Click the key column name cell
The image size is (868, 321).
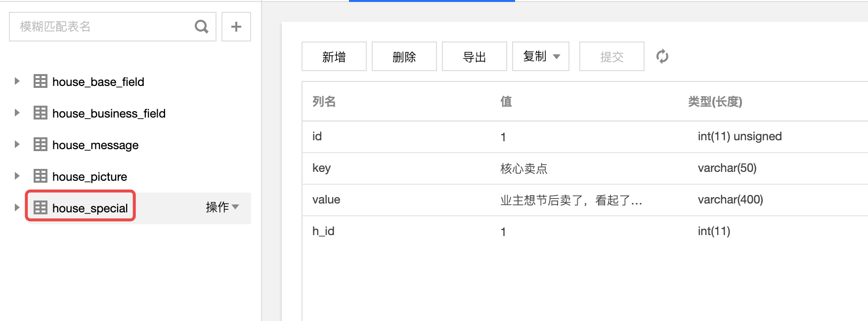(x=321, y=168)
